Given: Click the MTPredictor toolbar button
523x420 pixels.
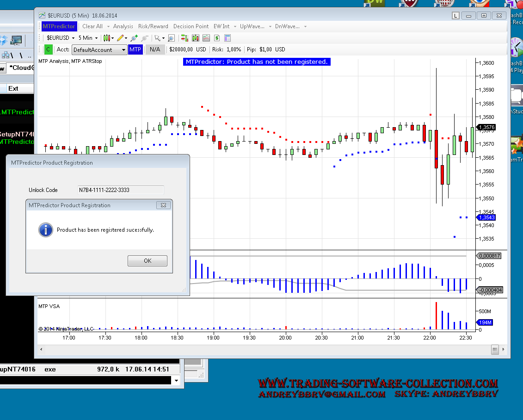Looking at the screenshot, I should coord(59,26).
